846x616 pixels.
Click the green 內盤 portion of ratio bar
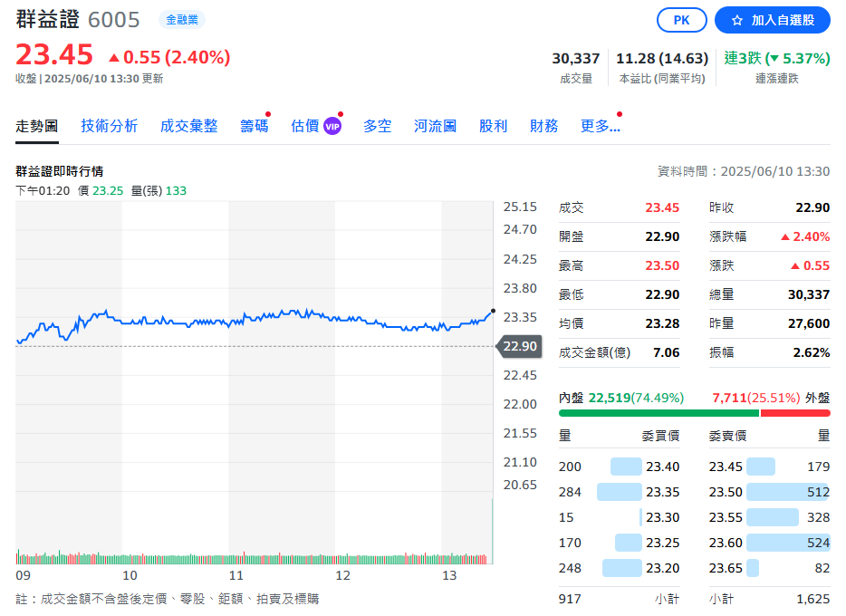[659, 413]
